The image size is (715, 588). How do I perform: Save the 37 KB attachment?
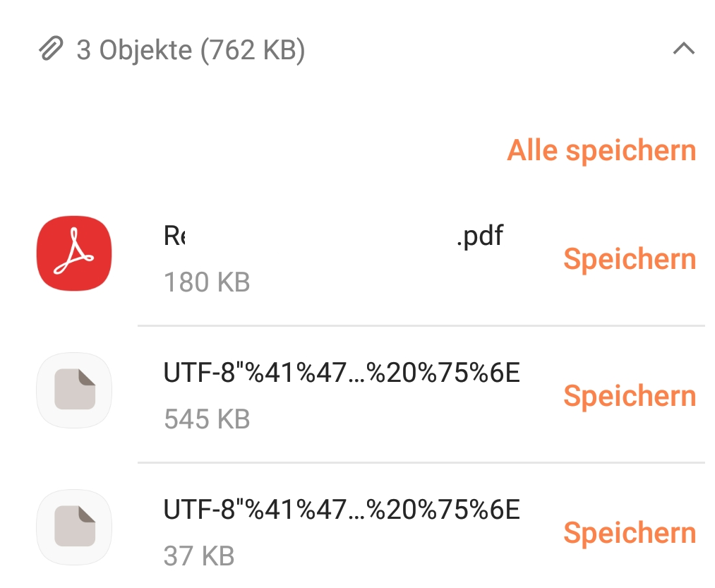(629, 532)
